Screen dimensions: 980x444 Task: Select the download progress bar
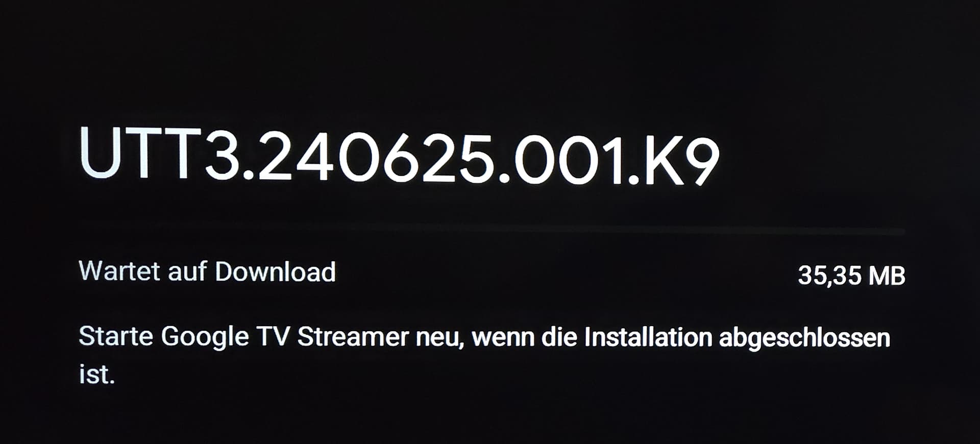pos(492,232)
